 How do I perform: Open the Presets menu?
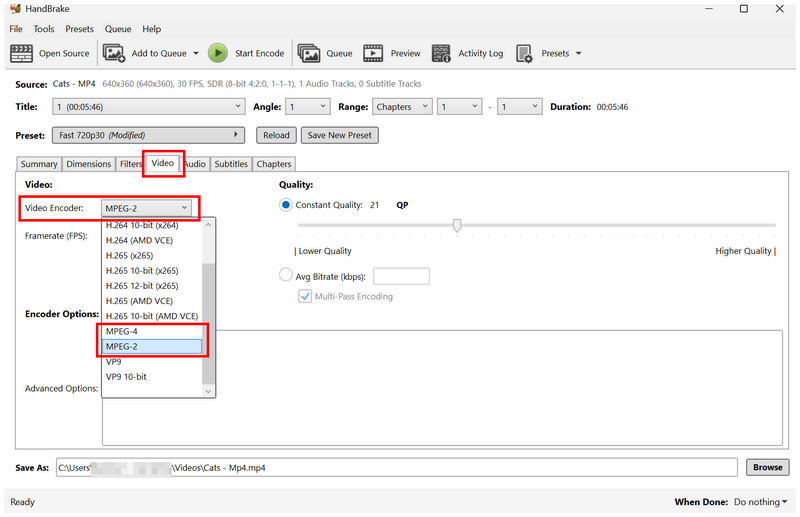click(x=80, y=29)
